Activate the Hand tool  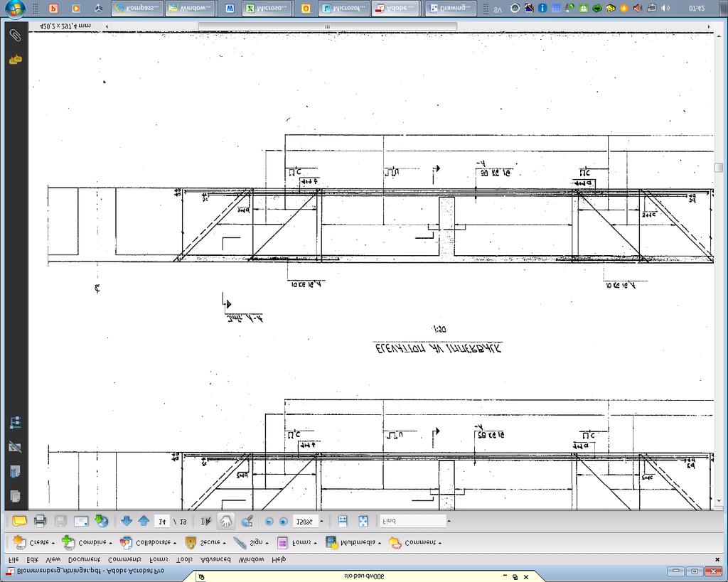pyautogui.click(x=225, y=521)
